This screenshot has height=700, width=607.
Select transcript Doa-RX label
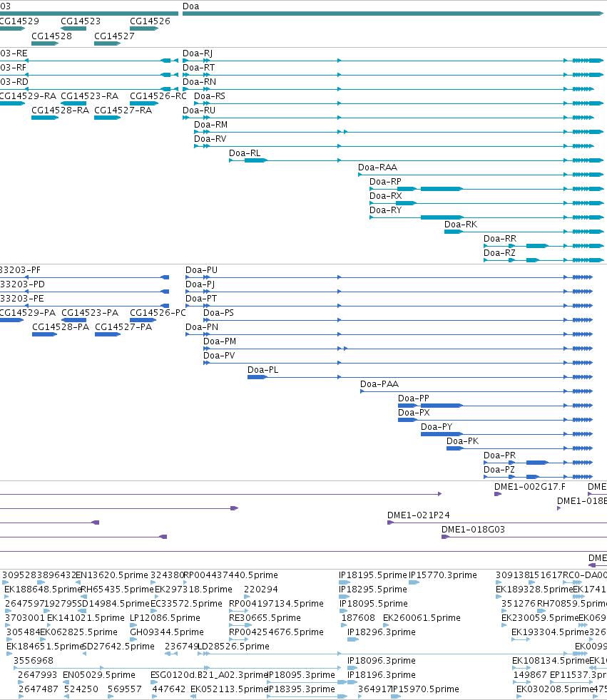385,197
